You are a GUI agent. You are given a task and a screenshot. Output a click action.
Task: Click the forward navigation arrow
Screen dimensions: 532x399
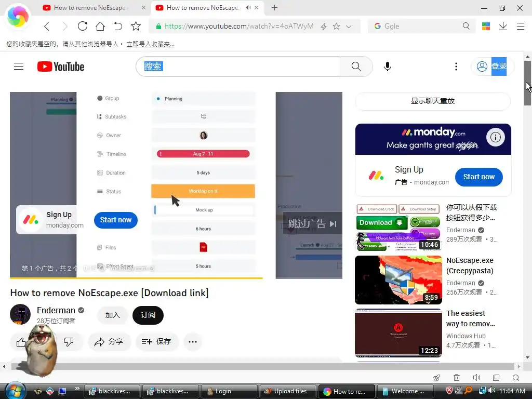tap(64, 26)
